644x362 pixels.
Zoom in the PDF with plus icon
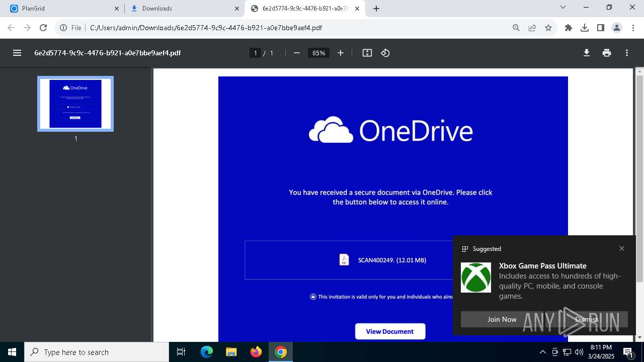point(341,53)
